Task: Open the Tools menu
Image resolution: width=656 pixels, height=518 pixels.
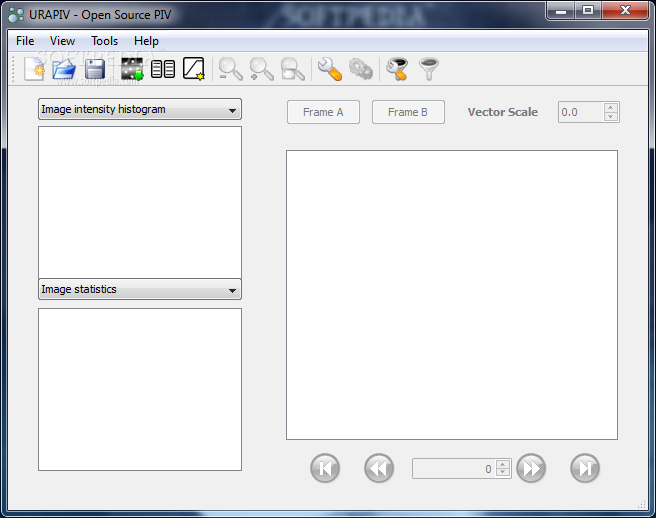Action: point(105,41)
